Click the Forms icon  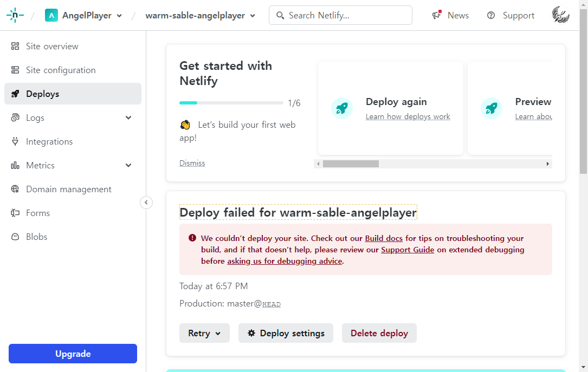tap(15, 213)
